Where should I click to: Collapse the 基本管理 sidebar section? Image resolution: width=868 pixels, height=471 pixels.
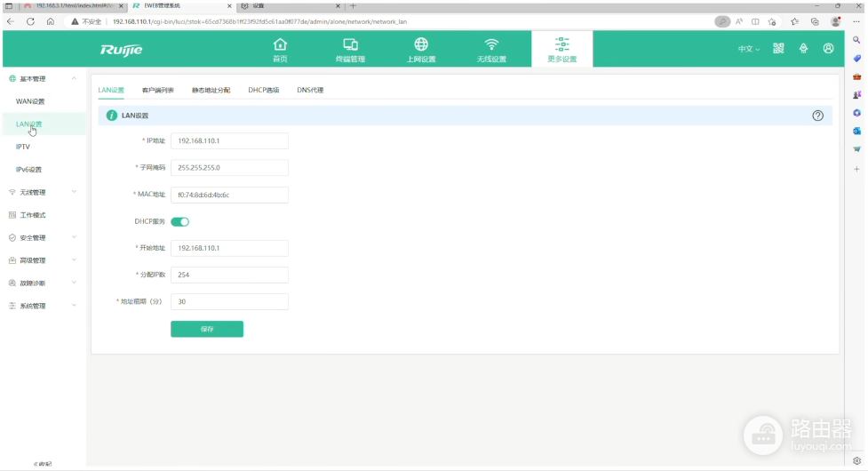[x=43, y=78]
